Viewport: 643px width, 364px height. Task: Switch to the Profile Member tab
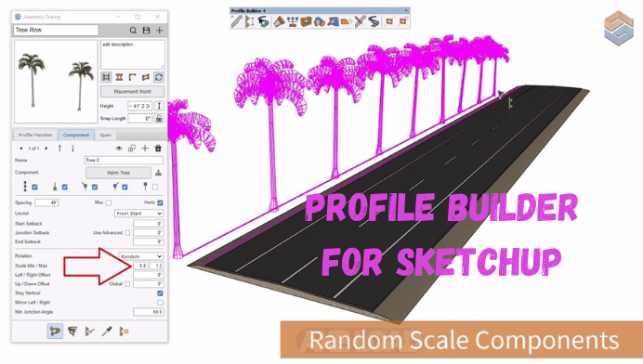pos(35,135)
